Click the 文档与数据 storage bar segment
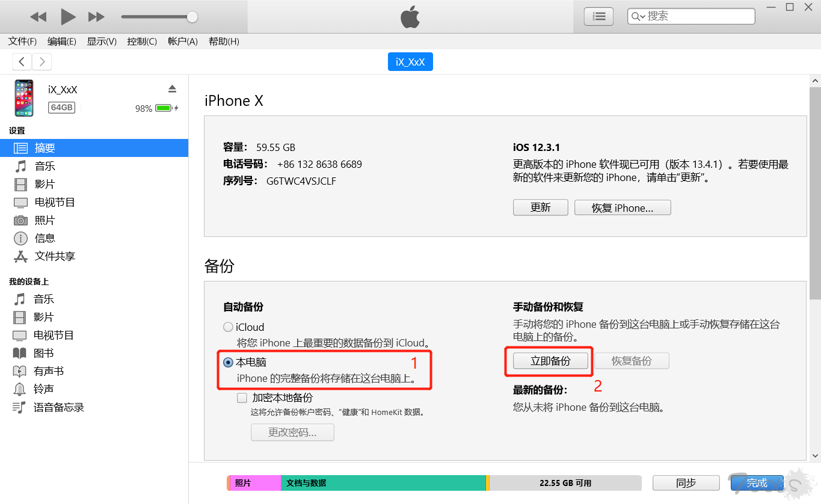The image size is (821, 504). (383, 483)
